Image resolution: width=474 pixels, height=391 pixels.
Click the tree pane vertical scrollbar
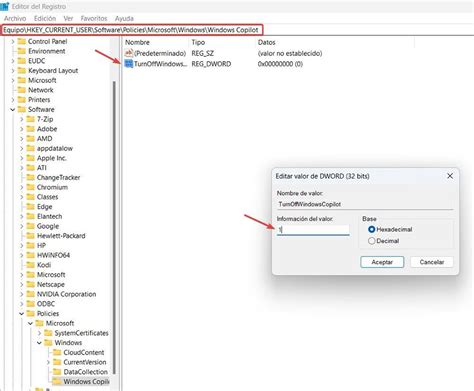click(x=114, y=227)
